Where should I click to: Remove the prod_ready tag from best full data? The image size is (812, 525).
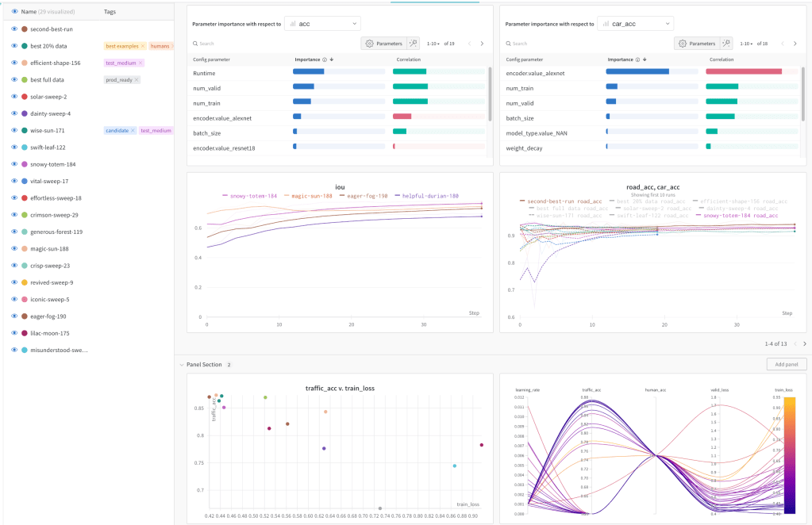click(137, 80)
